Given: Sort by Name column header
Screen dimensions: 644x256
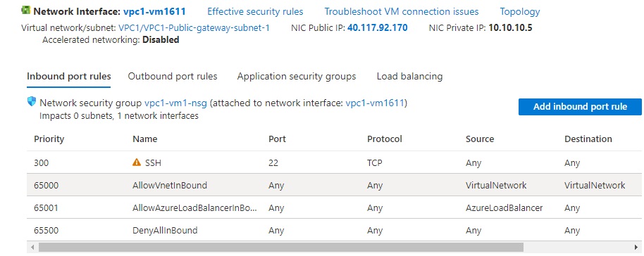Looking at the screenshot, I should (x=144, y=139).
